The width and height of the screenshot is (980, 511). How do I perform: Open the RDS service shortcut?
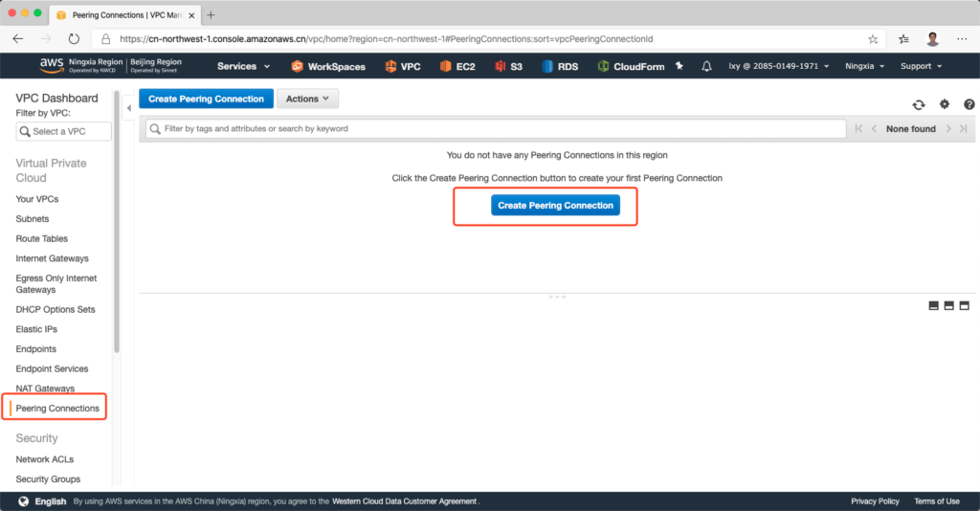coord(560,66)
